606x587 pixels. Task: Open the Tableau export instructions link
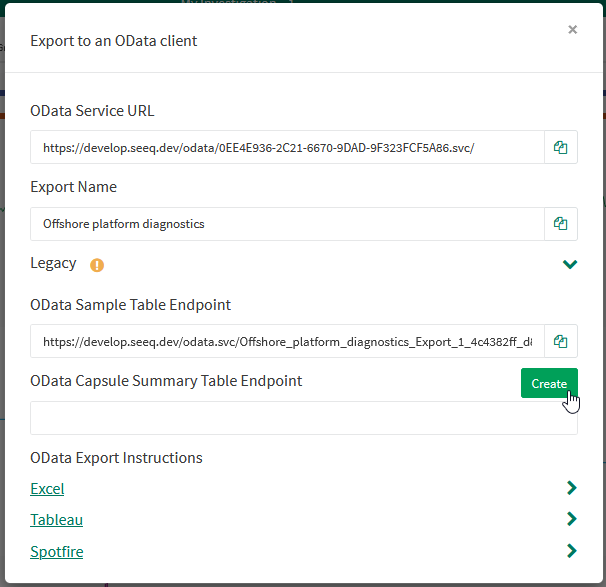[56, 520]
